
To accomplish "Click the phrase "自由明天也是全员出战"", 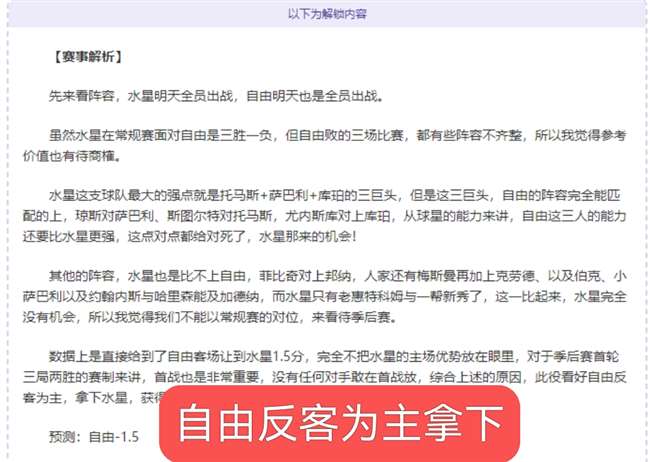I will pyautogui.click(x=312, y=96).
